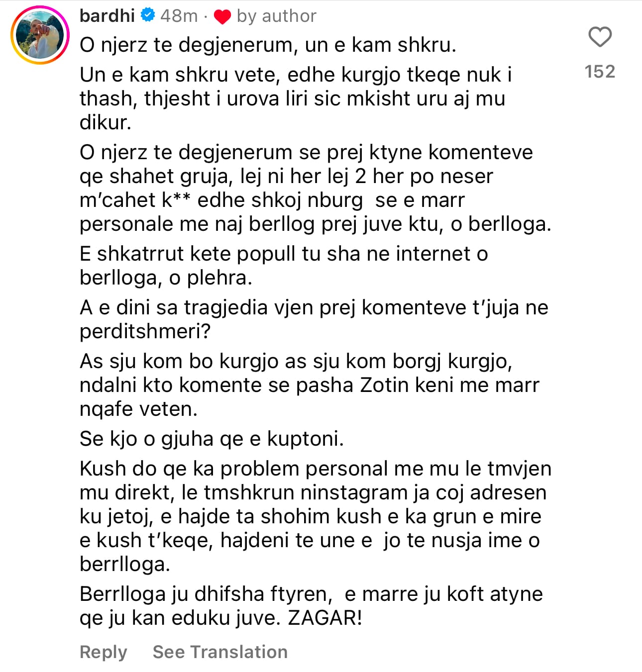The width and height of the screenshot is (642, 672).
Task: Click the capitalized word "ZAGAR!"
Action: (x=325, y=618)
